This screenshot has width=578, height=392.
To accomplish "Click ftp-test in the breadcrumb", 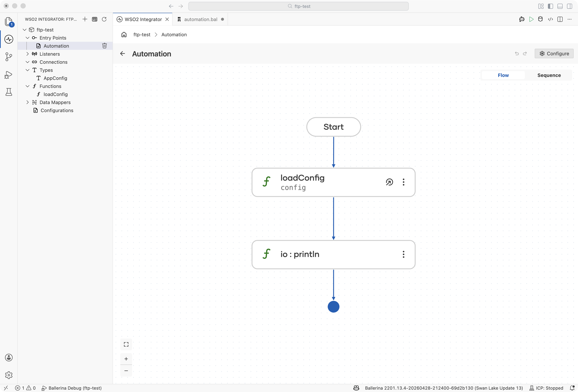I will click(142, 35).
